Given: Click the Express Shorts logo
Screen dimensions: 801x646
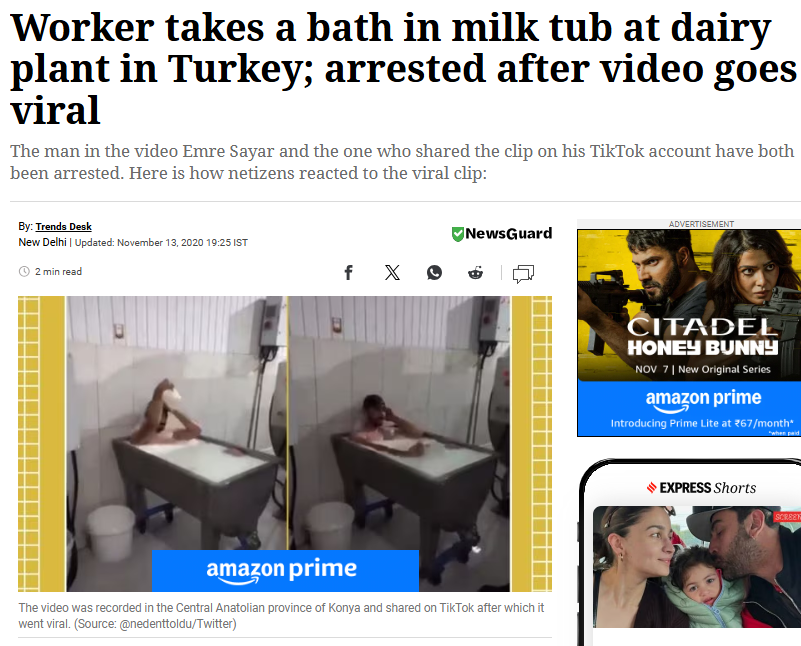Looking at the screenshot, I should [701, 488].
